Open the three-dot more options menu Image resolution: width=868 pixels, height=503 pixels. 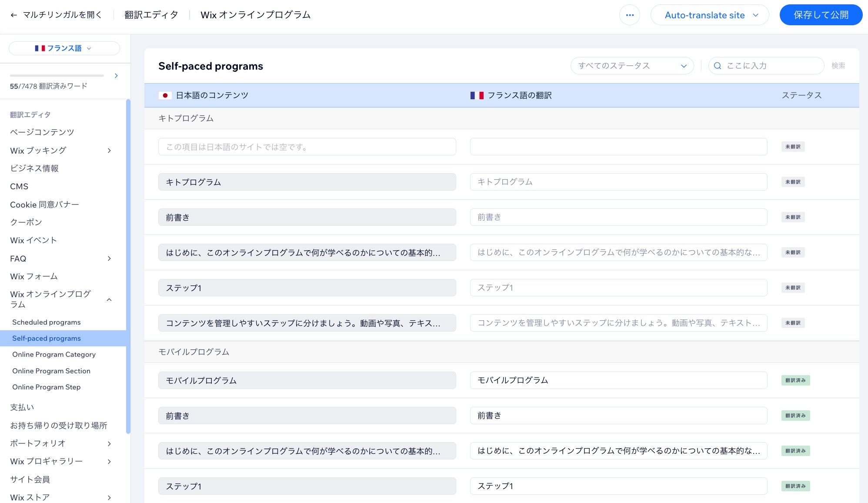(629, 15)
